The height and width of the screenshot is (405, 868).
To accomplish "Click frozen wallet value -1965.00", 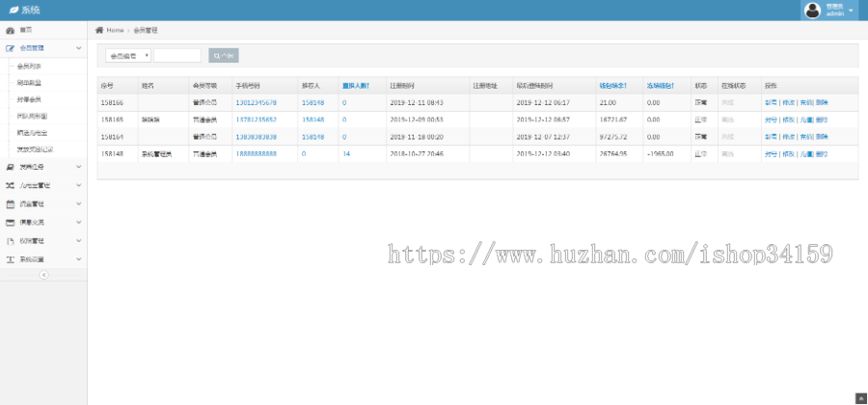I will point(660,154).
